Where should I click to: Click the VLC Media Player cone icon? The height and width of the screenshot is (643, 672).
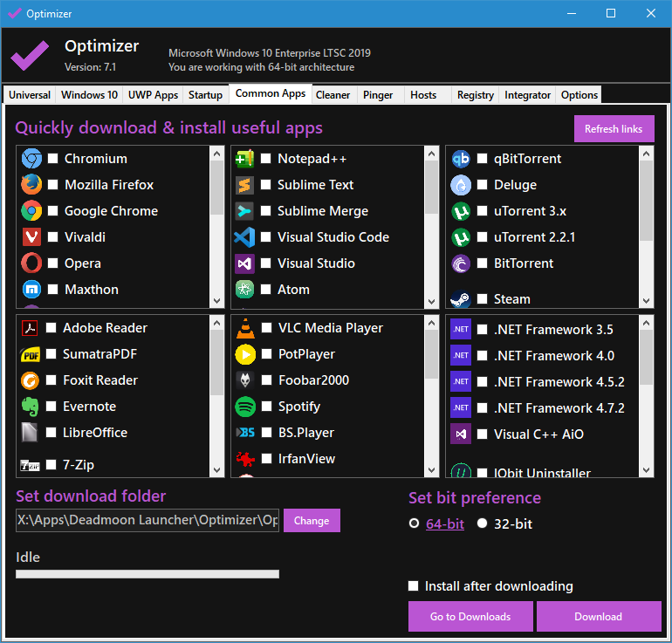[244, 328]
